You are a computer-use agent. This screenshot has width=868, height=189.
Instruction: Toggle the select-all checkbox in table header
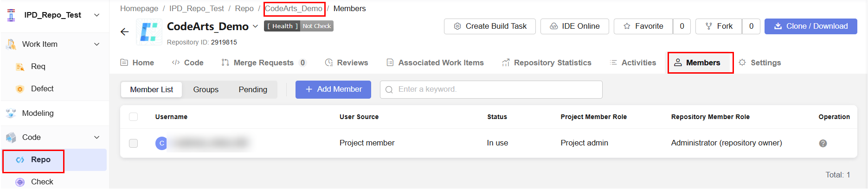[x=133, y=117]
